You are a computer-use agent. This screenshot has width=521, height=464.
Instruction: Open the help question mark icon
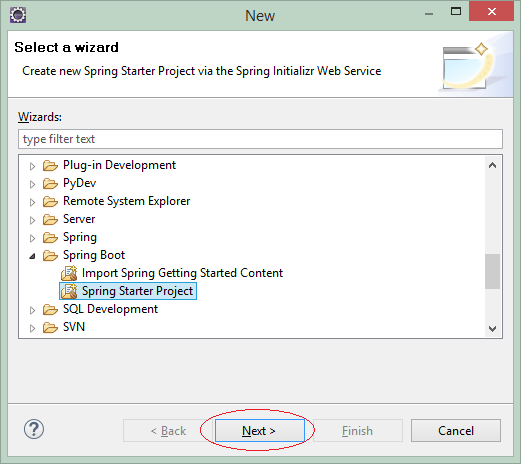[34, 429]
